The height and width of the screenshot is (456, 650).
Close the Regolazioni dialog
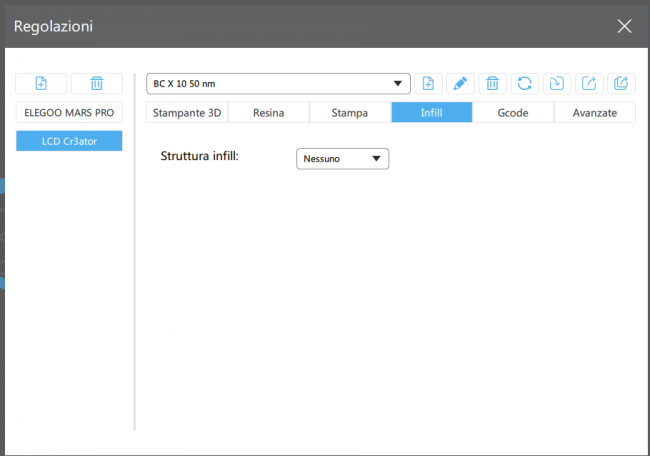click(x=624, y=26)
